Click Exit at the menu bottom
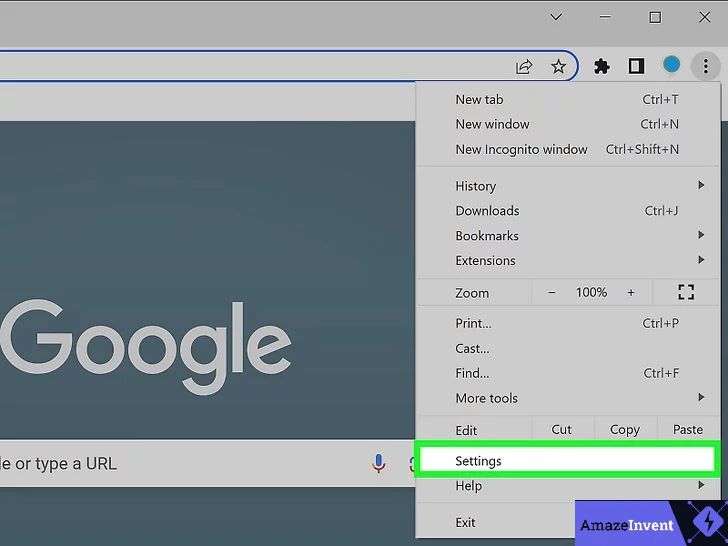Screen dimensions: 728x546 click(495, 523)
